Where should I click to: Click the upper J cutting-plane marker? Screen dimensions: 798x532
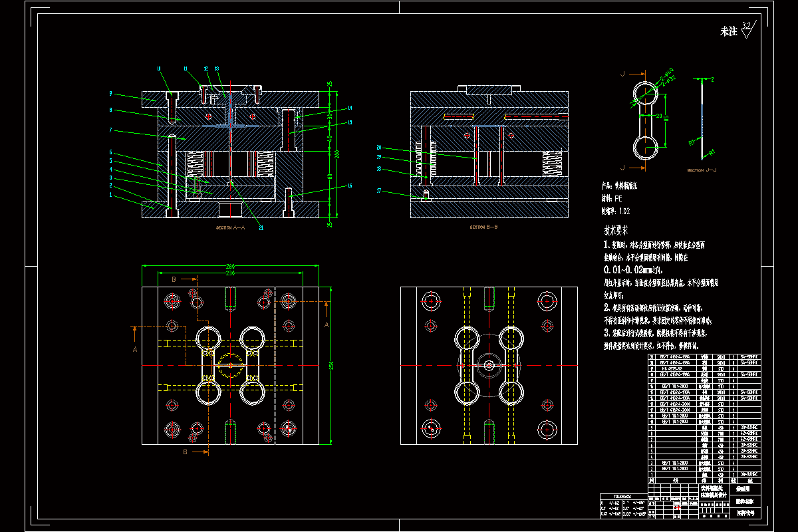[x=623, y=73]
